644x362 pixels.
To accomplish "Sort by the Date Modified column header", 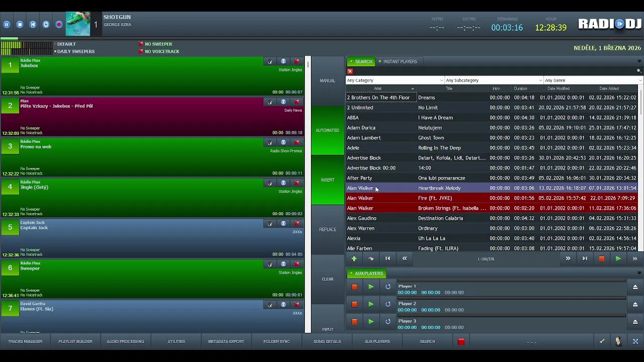I will click(x=558, y=88).
